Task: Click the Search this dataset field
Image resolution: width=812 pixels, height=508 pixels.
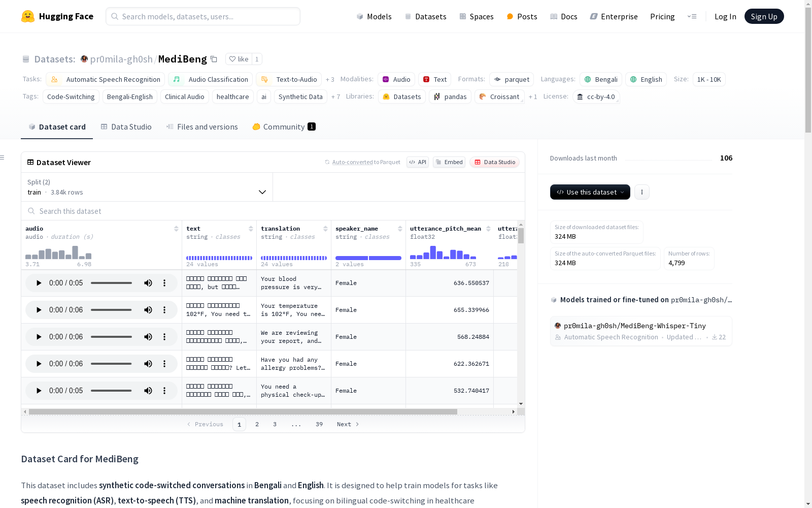Action: tap(273, 211)
